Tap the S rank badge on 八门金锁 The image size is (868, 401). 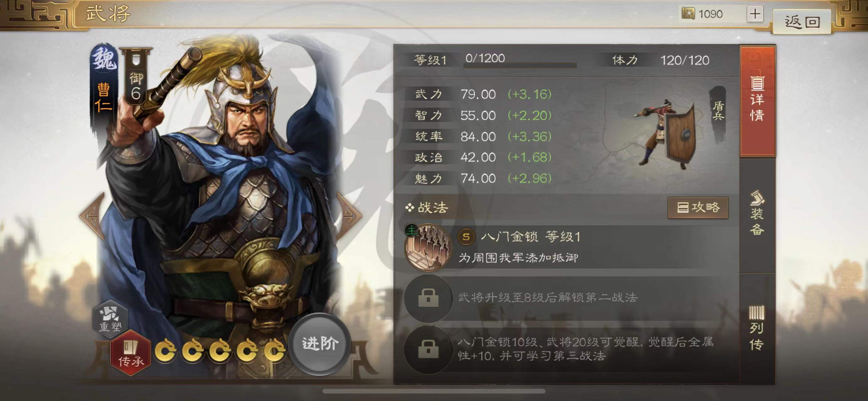(x=466, y=237)
